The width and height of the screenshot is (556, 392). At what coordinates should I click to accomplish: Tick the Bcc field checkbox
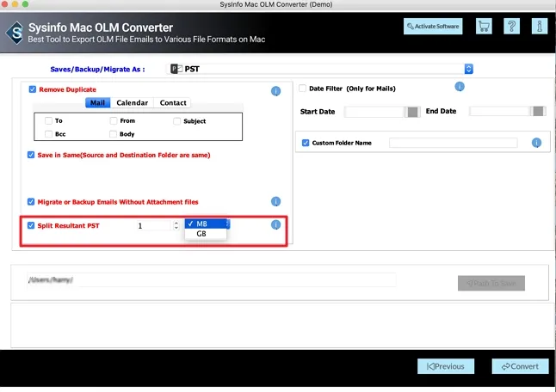point(48,134)
